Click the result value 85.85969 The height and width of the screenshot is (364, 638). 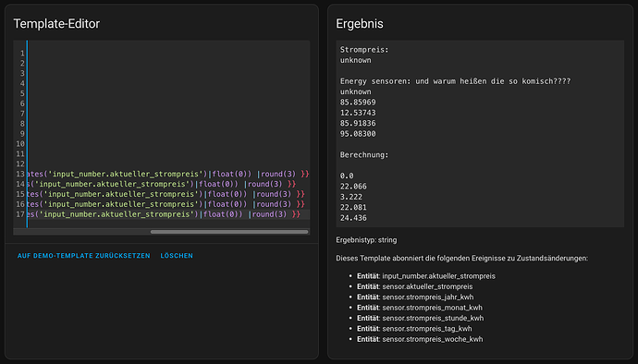click(358, 102)
